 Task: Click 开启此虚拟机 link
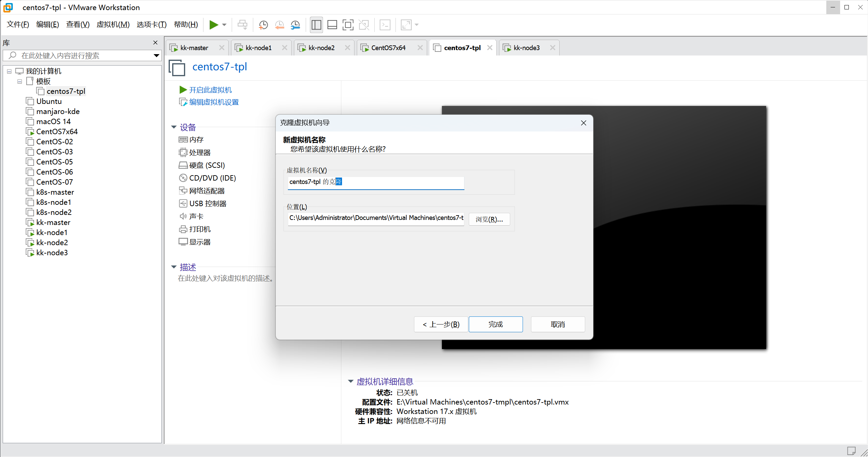210,90
